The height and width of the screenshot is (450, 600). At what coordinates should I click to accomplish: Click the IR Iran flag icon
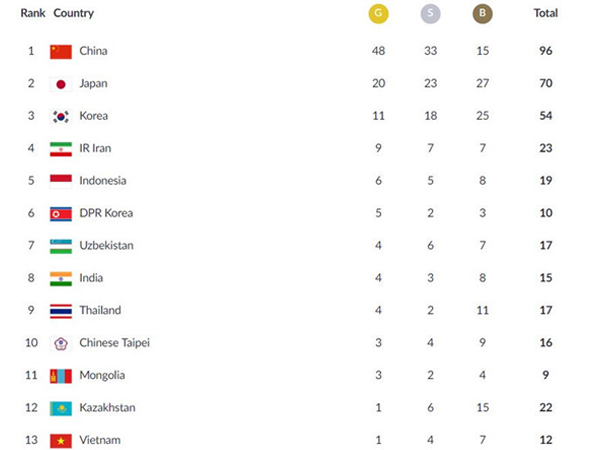(x=61, y=149)
